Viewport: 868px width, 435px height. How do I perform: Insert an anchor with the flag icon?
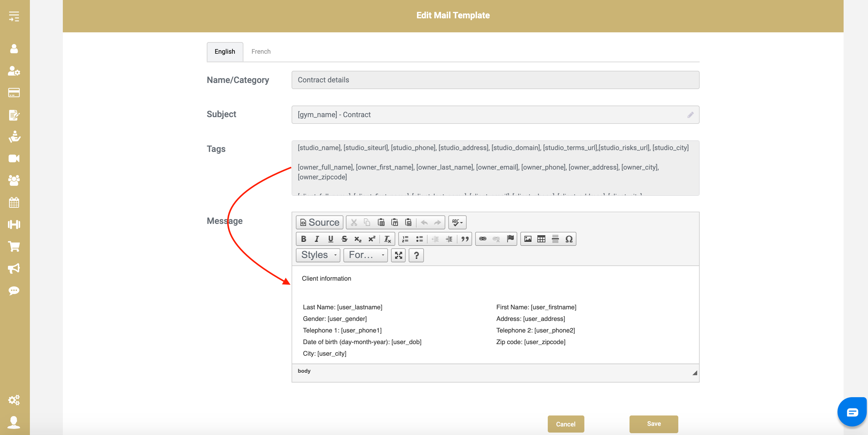coord(510,239)
